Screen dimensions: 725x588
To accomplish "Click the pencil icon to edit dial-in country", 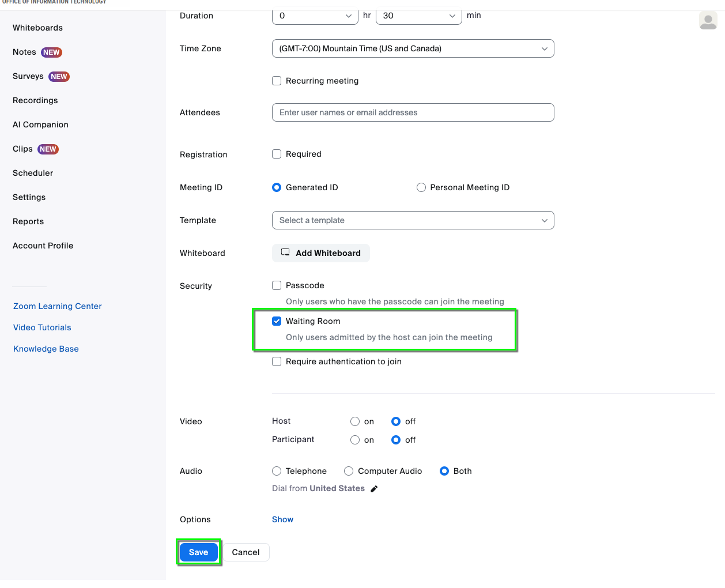I will point(374,489).
